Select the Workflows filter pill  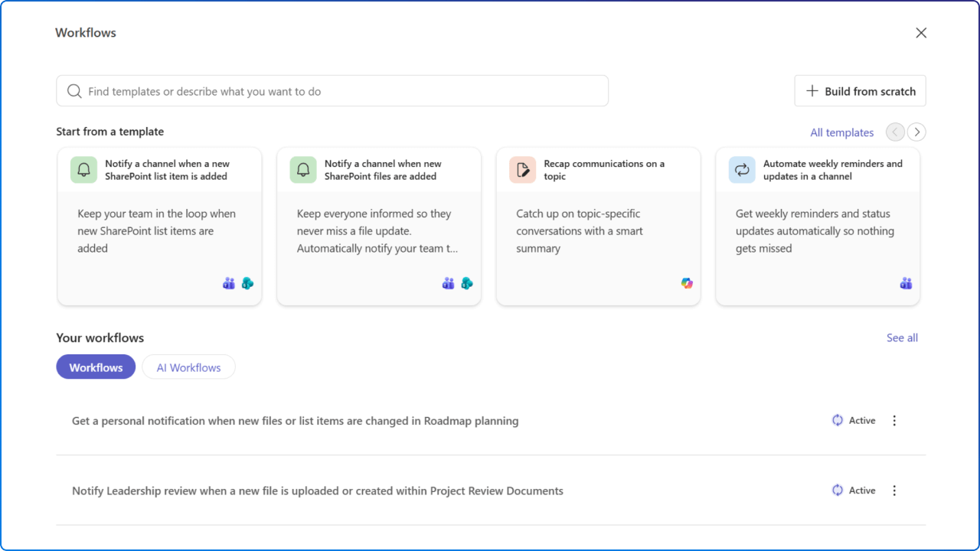[x=95, y=367]
